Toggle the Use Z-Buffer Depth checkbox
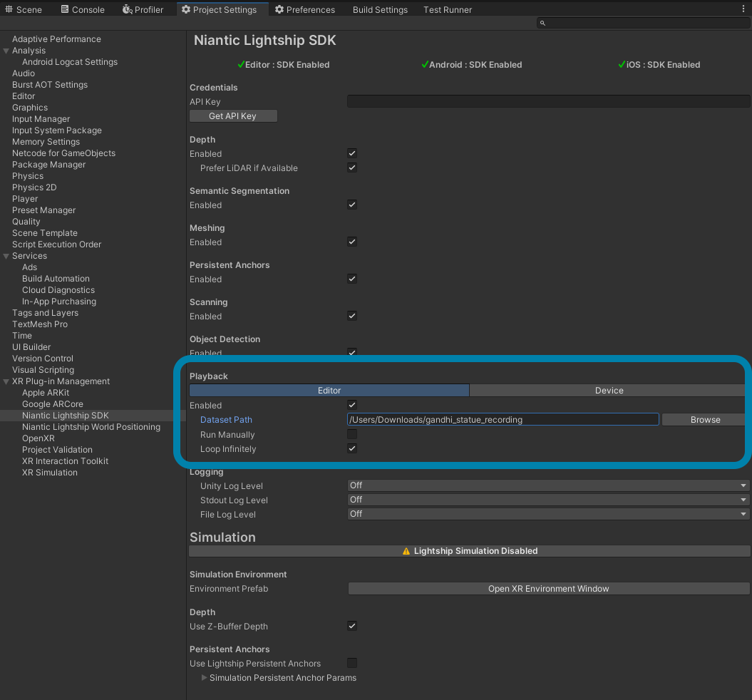The image size is (752, 700). [352, 626]
